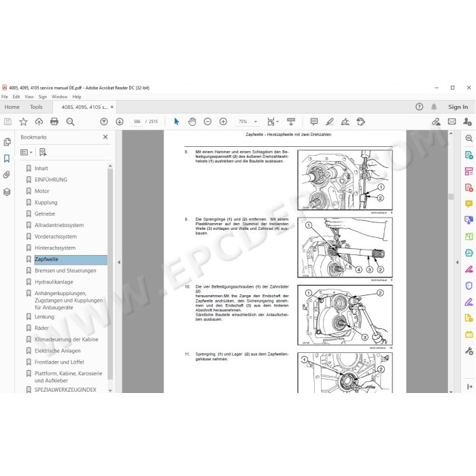This screenshot has height=476, width=476.
Task: Zoom out with the minus button
Action: coord(207,122)
